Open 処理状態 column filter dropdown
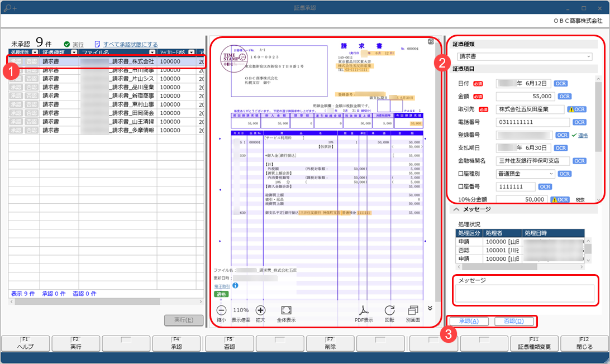Screen dimensions: 610x364 [35, 52]
